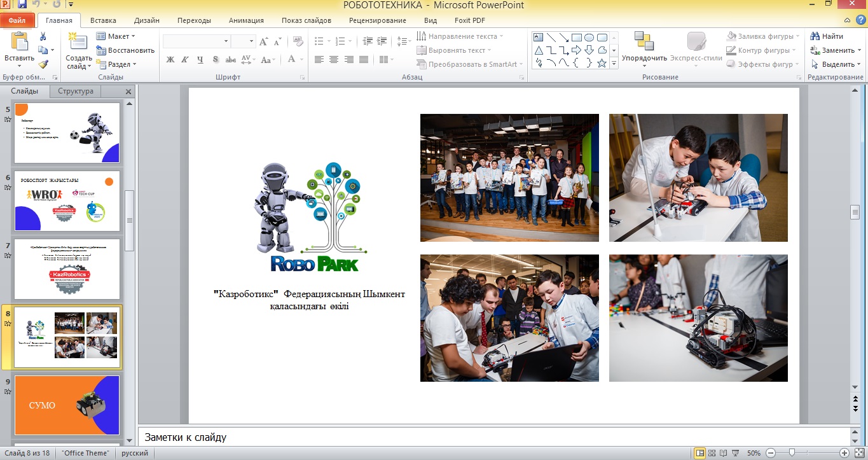
Task: Open Change Case (Aa) dropdown
Action: pyautogui.click(x=268, y=60)
